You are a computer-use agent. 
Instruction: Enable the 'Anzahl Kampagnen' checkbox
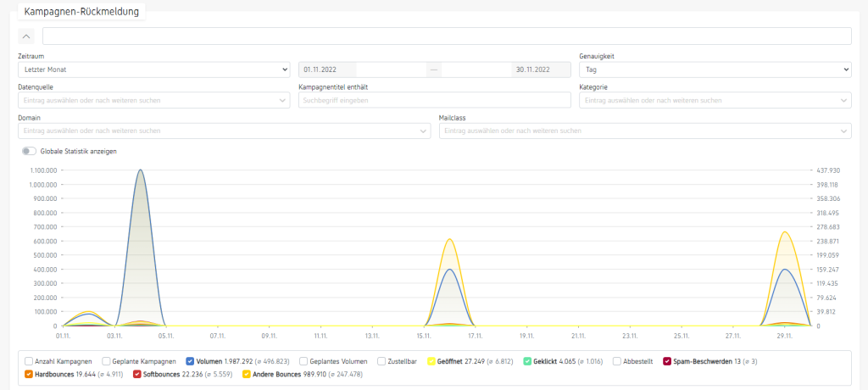pos(30,361)
